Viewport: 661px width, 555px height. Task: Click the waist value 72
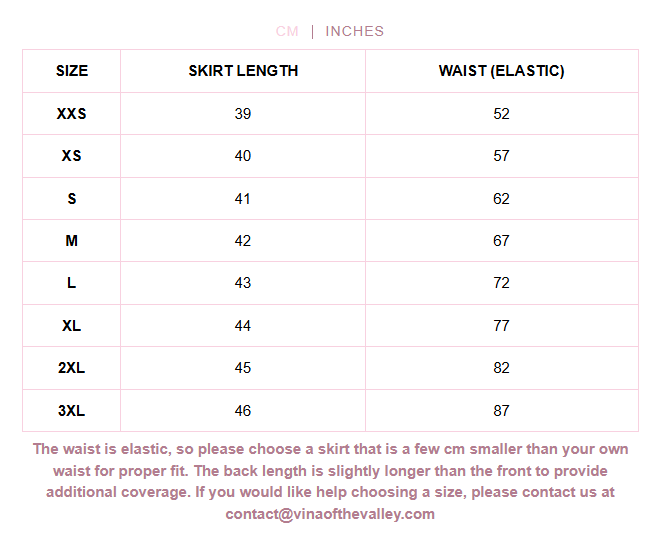pyautogui.click(x=501, y=283)
